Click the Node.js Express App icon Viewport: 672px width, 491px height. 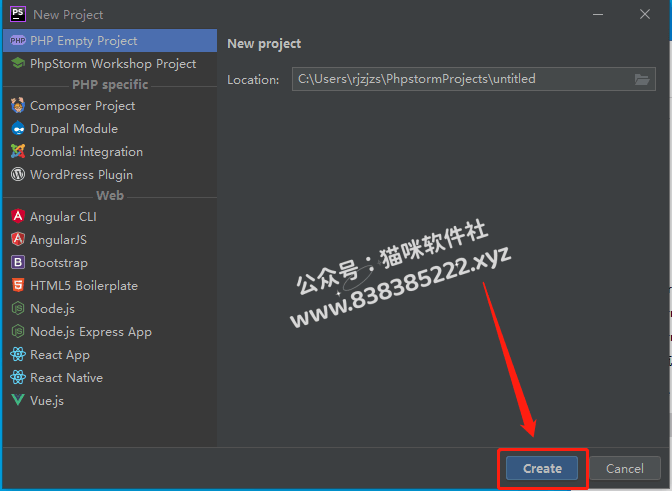(x=18, y=332)
